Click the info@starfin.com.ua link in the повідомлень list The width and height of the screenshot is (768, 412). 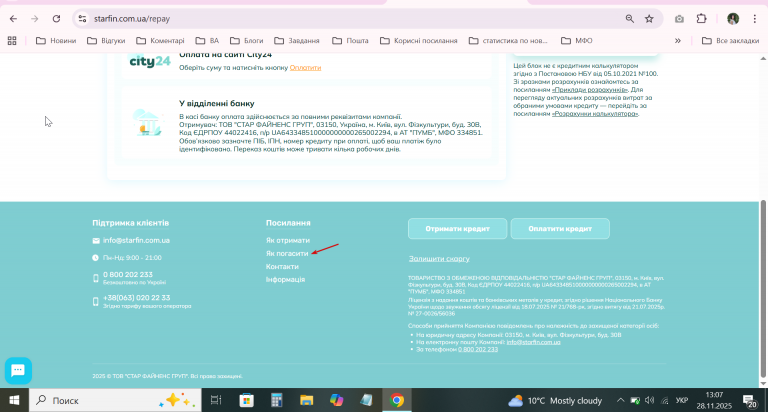(533, 342)
